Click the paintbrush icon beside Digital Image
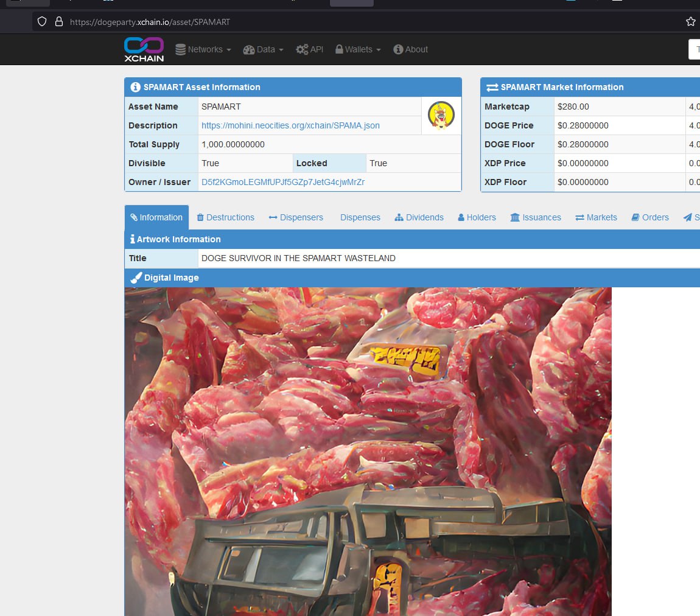This screenshot has width=700, height=616. (x=136, y=278)
